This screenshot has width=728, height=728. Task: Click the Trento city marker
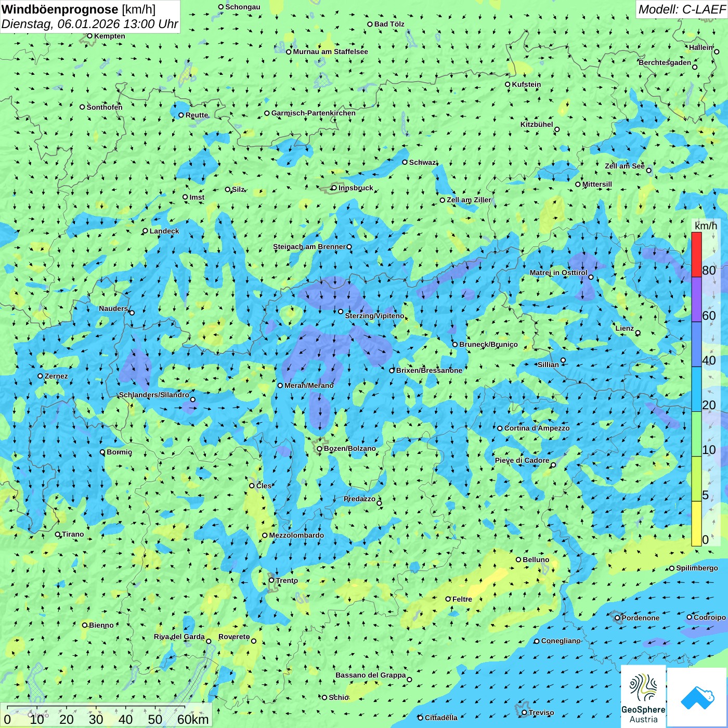(271, 580)
